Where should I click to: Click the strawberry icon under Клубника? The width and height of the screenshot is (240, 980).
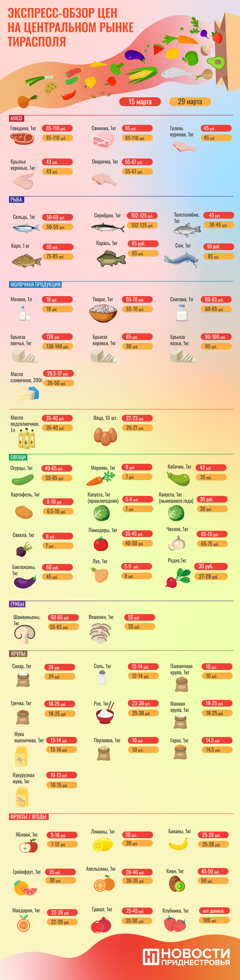(175, 923)
